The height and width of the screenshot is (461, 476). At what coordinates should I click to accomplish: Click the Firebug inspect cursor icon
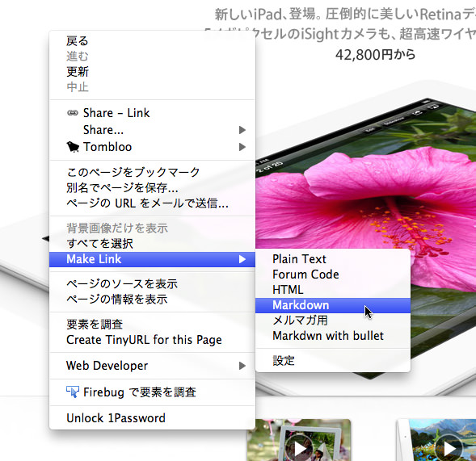(73, 392)
